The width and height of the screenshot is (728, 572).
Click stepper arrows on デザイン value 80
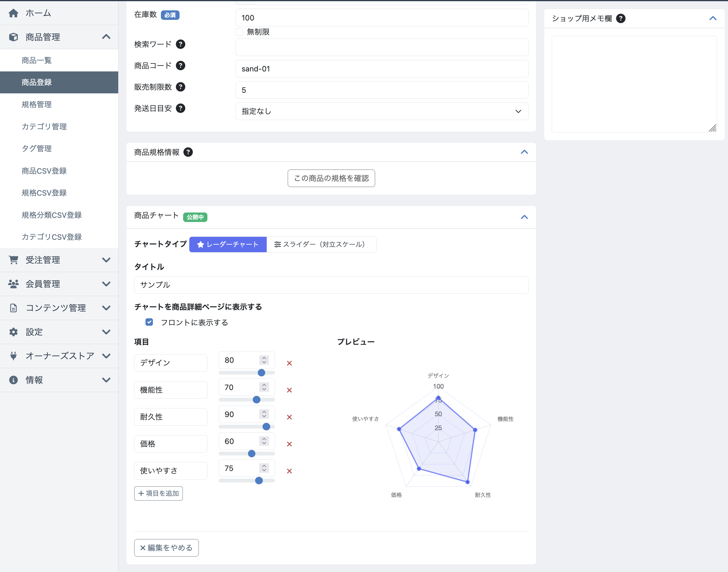tap(264, 360)
